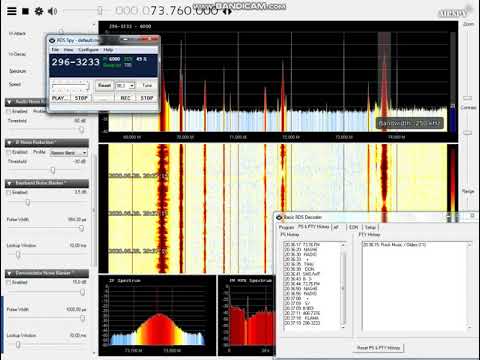Screen dimensions: 480x360
Task: Open the View menu in RDS Spy
Action: pos(68,50)
